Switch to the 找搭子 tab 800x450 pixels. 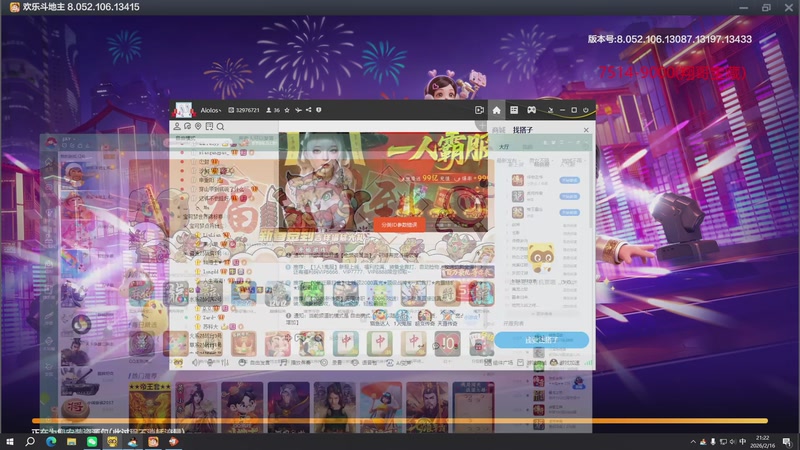pos(522,130)
